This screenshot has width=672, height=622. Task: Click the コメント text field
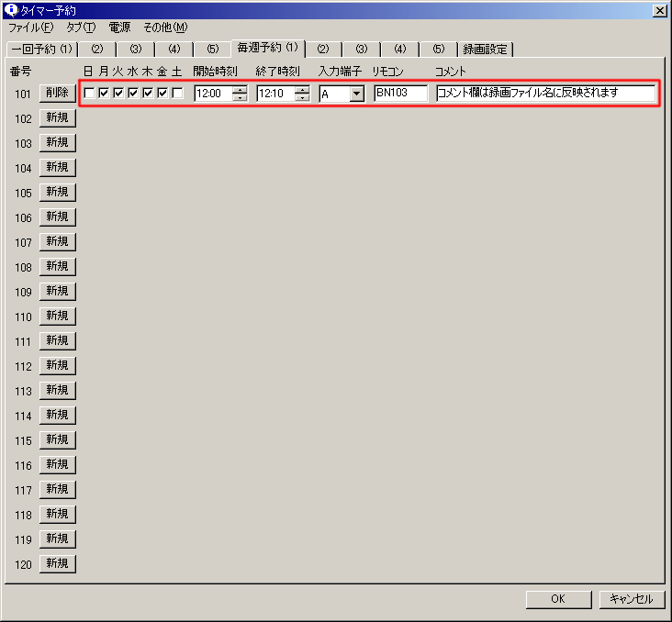pos(545,93)
